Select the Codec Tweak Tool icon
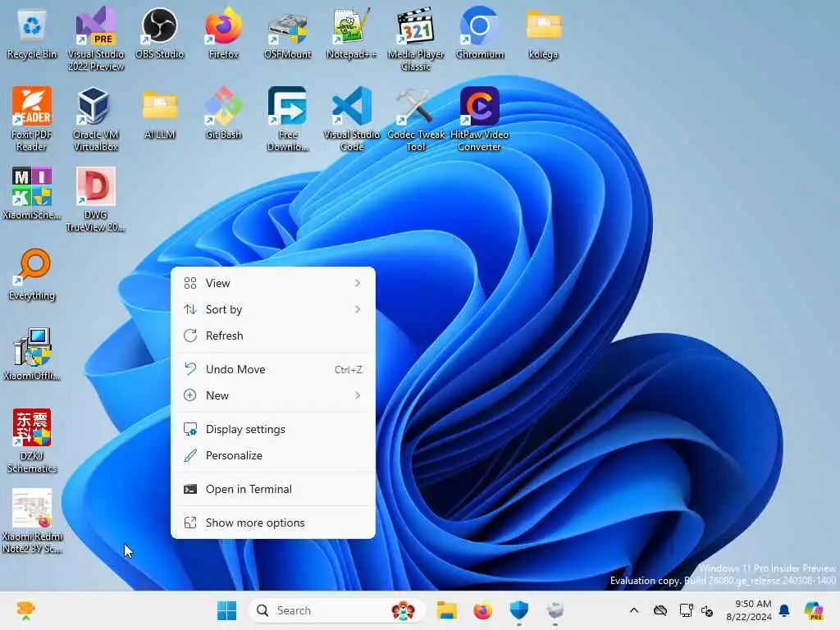 [x=416, y=119]
